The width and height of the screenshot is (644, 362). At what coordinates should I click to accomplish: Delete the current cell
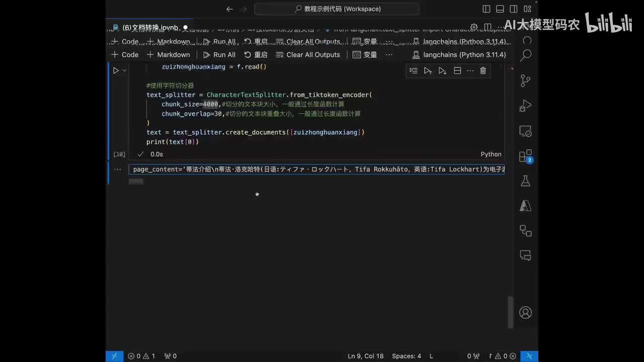pyautogui.click(x=483, y=71)
